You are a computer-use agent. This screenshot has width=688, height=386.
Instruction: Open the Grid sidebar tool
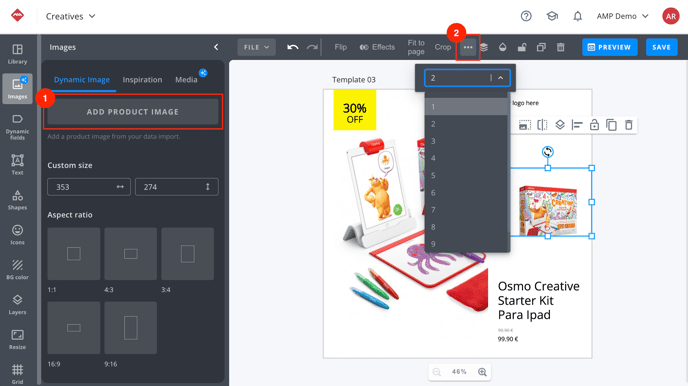pos(18,374)
